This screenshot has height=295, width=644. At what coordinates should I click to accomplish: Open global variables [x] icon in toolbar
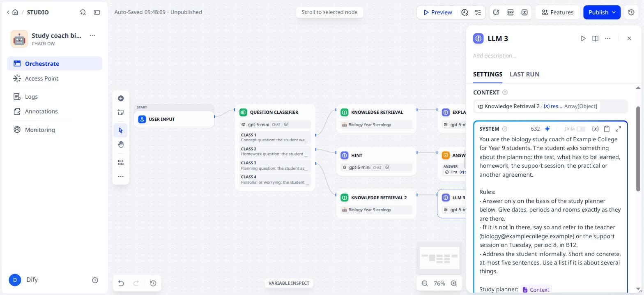524,12
